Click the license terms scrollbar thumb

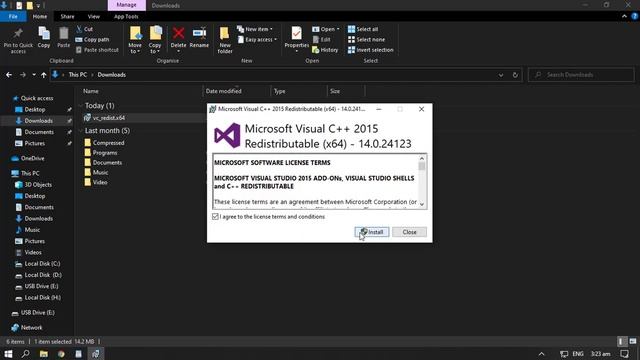(422, 166)
